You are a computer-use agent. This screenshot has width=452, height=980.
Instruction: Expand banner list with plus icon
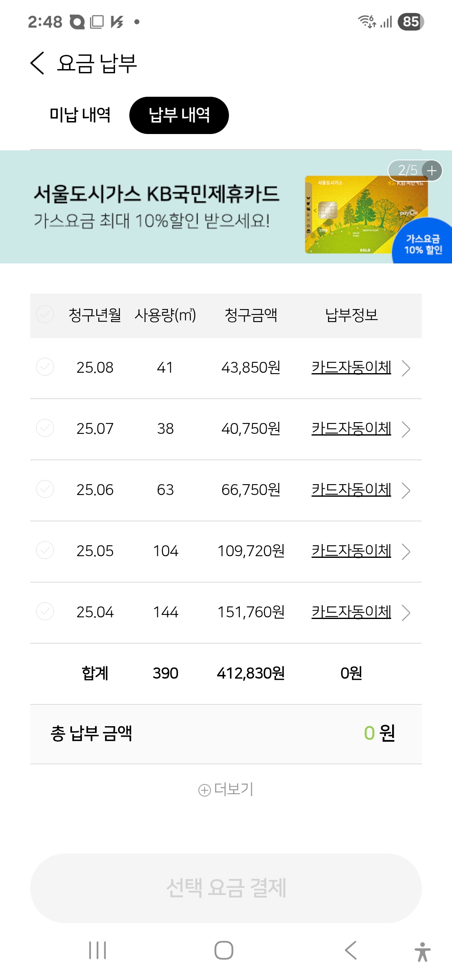point(432,170)
